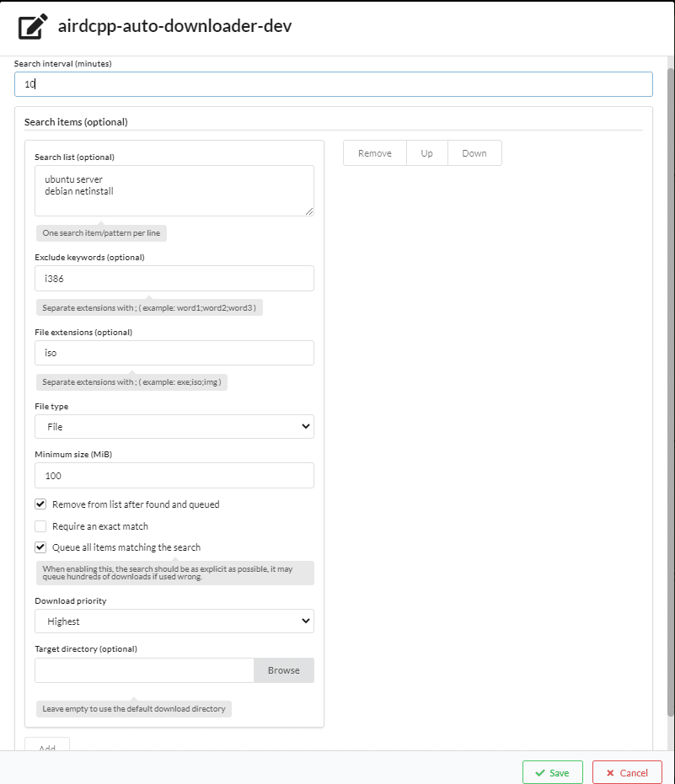Screen dimensions: 675x784
Task: Click the Up button
Action: pos(426,152)
